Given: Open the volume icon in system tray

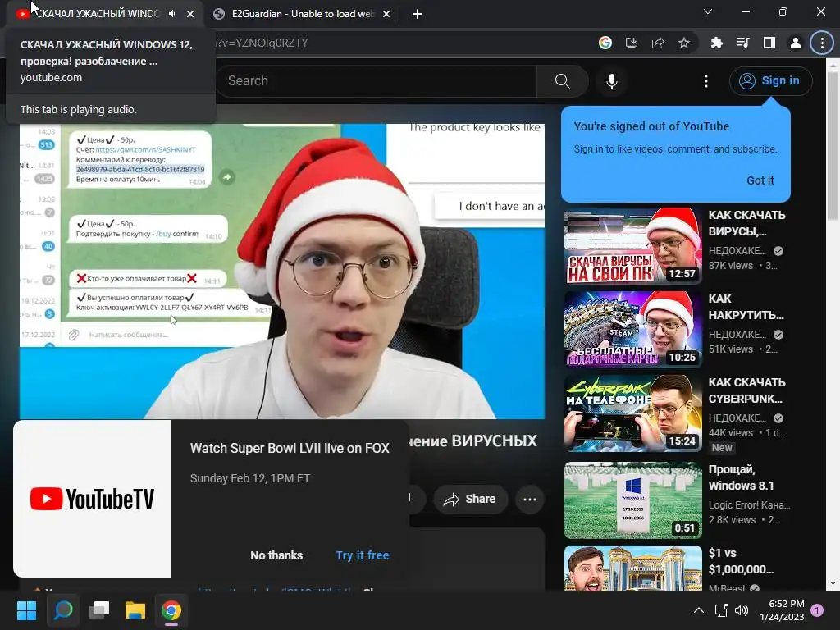Looking at the screenshot, I should (x=742, y=610).
